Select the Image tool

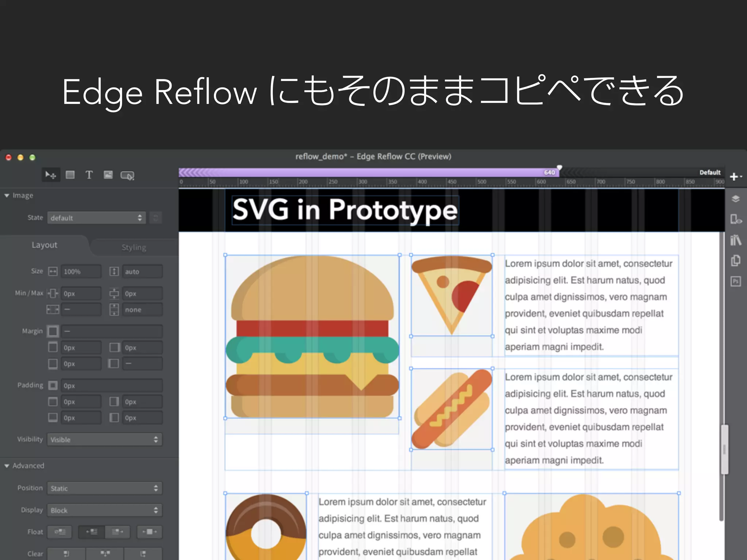108,175
